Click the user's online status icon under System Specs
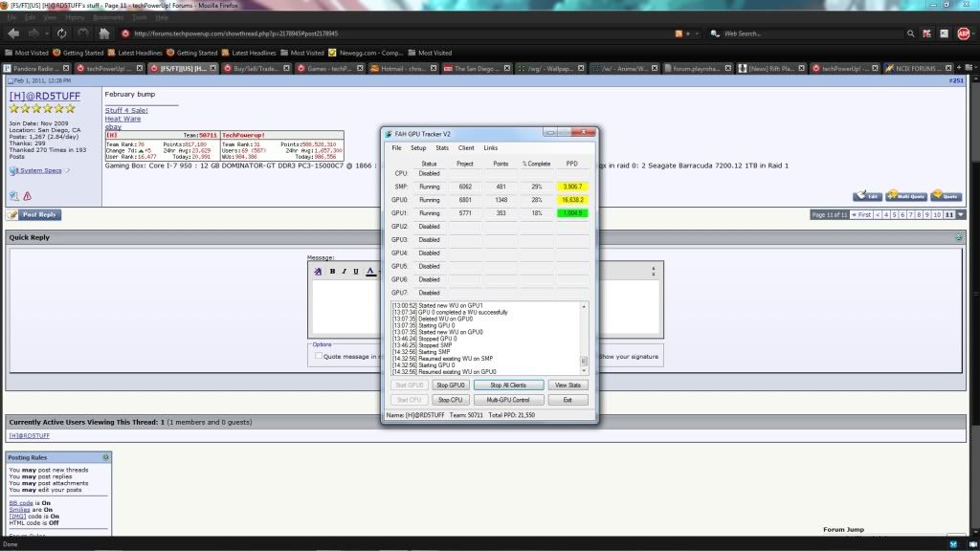 click(x=13, y=196)
